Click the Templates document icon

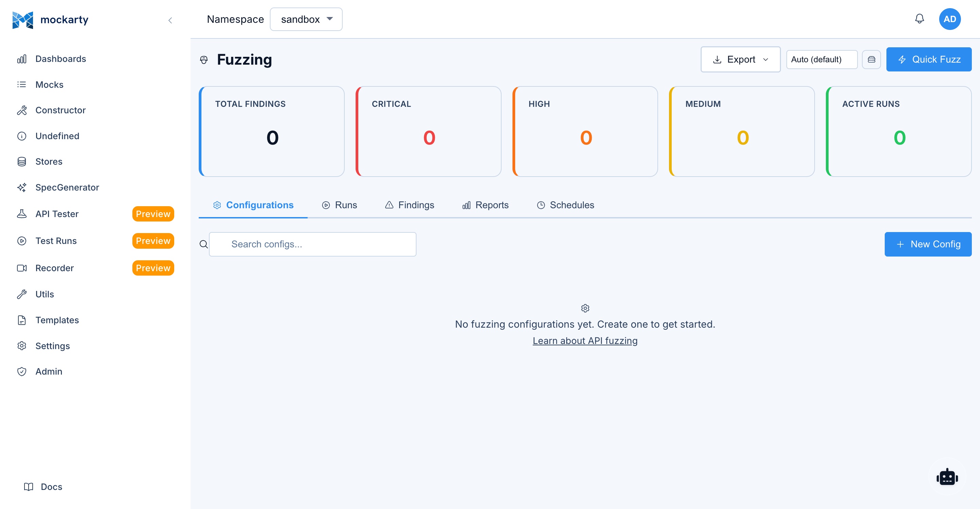tap(22, 320)
